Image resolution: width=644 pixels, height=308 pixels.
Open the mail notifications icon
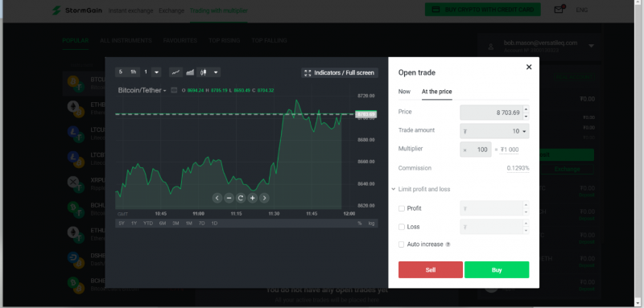(x=559, y=10)
